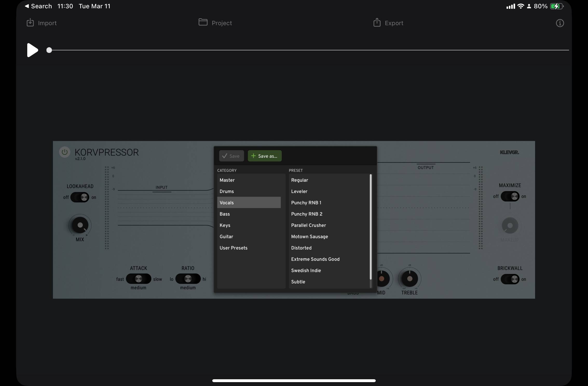Click the CATEGORY column header

tap(227, 170)
